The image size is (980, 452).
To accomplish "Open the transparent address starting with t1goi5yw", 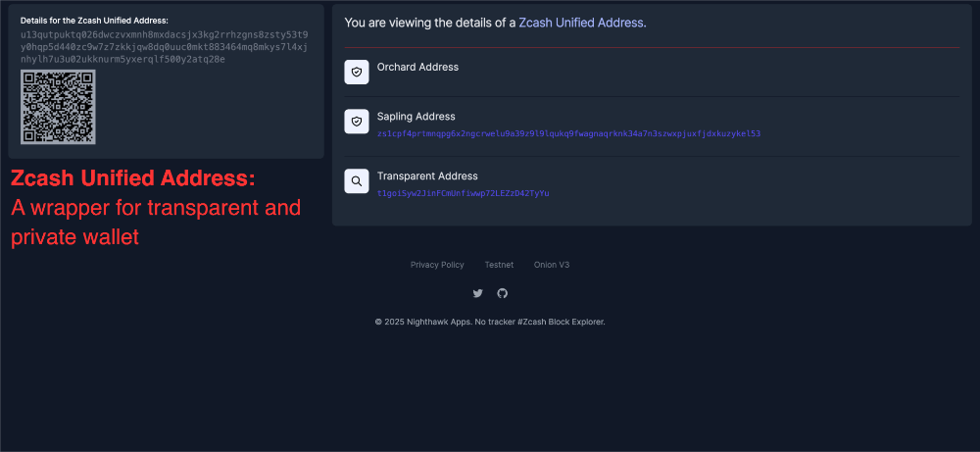I will tap(463, 193).
